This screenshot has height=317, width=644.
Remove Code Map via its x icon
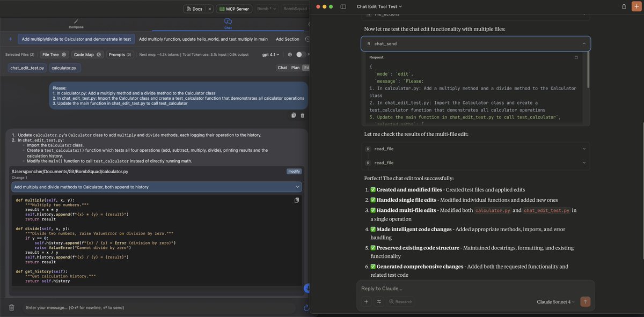coord(99,55)
